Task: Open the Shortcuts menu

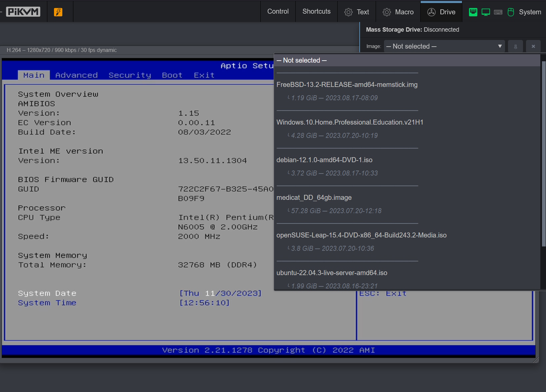Action: point(316,12)
